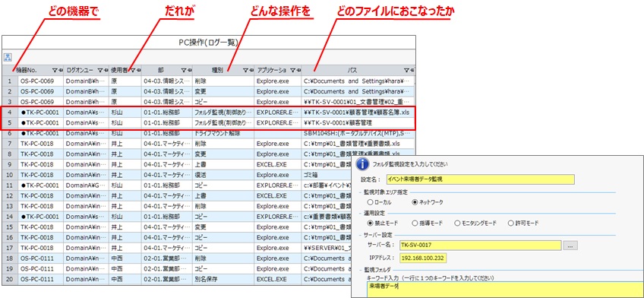Viewport: 644px width, 298px height.
Task: Click the サーバー名 field containing TK-SV-0017
Action: (480, 246)
